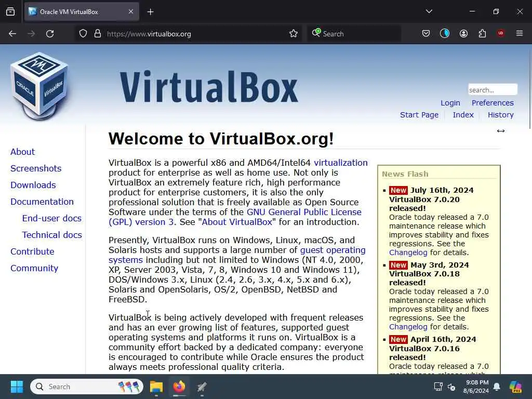Go back with the back arrow

point(12,34)
